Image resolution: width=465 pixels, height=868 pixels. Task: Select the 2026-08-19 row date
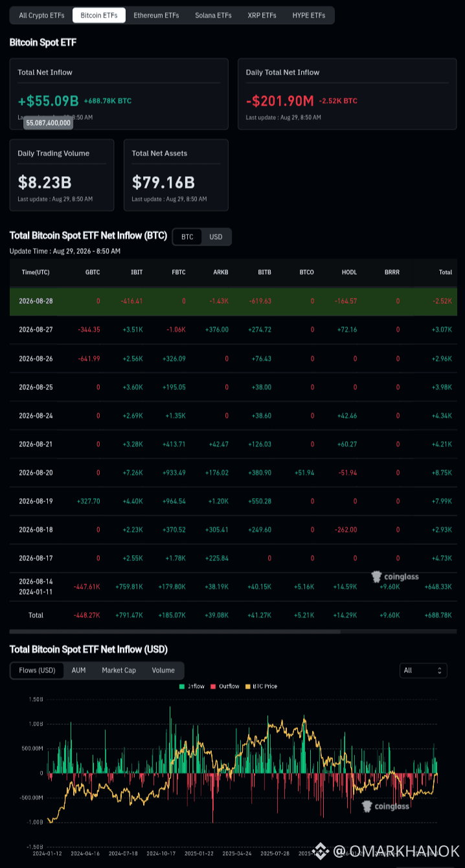tap(36, 501)
